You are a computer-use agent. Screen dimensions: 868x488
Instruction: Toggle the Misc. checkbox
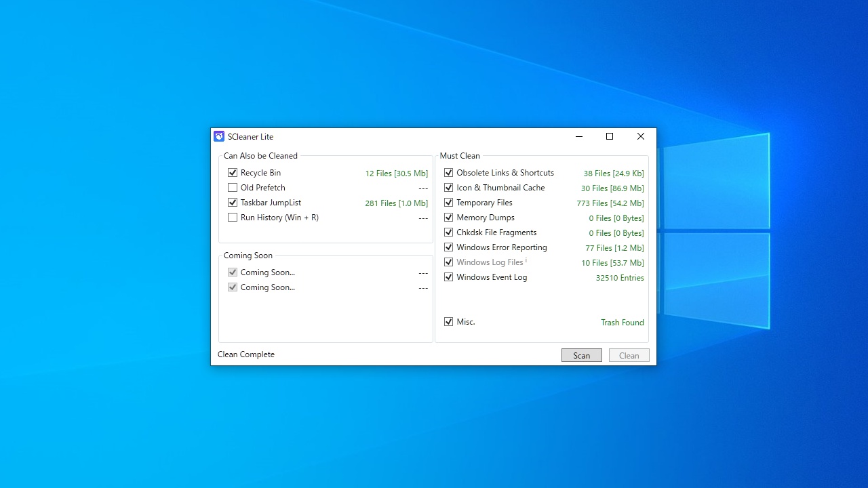pos(448,322)
